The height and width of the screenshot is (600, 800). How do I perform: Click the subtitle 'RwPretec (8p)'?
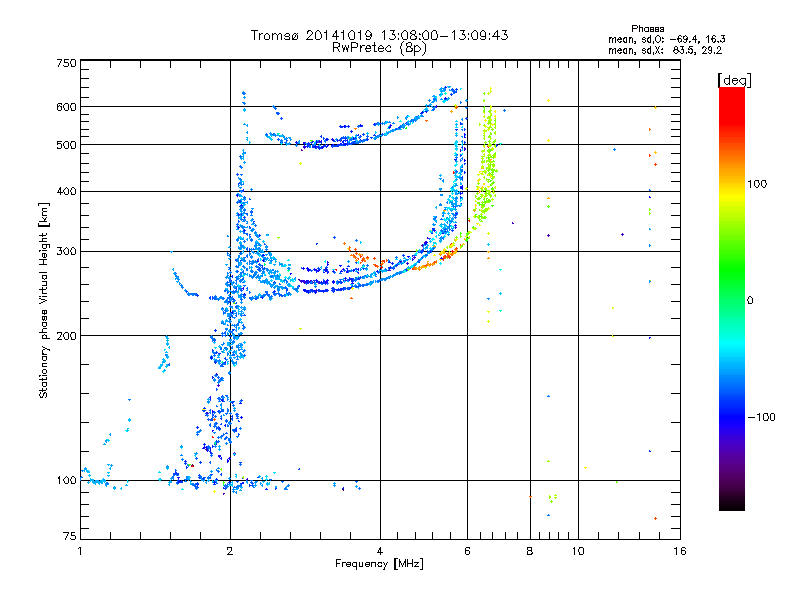click(x=379, y=48)
